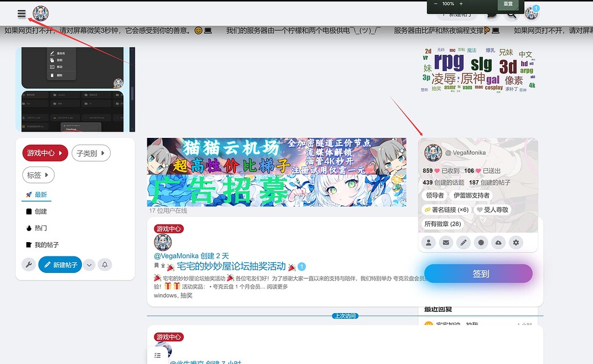The width and height of the screenshot is (593, 364).
Task: Select the 我的帖子 tab in sidebar
Action: (46, 244)
